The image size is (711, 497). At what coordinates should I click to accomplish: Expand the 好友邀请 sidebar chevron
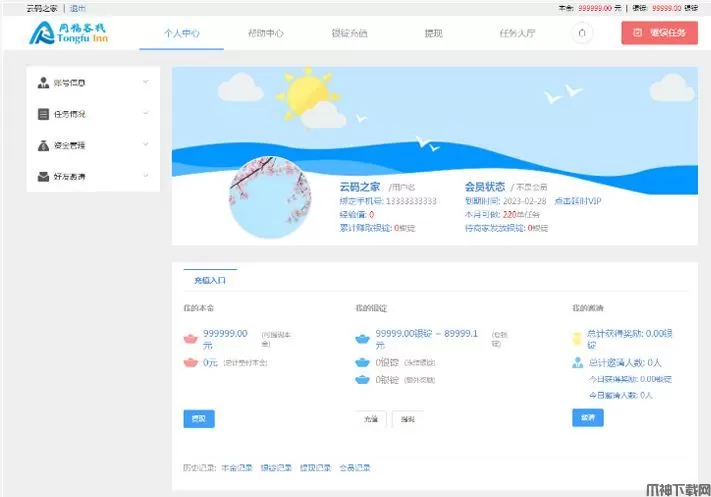145,177
